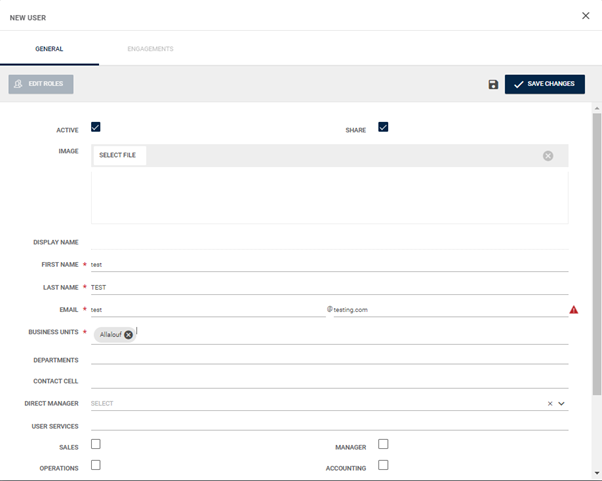Click Save Changes button
This screenshot has width=602, height=481.
coord(545,84)
